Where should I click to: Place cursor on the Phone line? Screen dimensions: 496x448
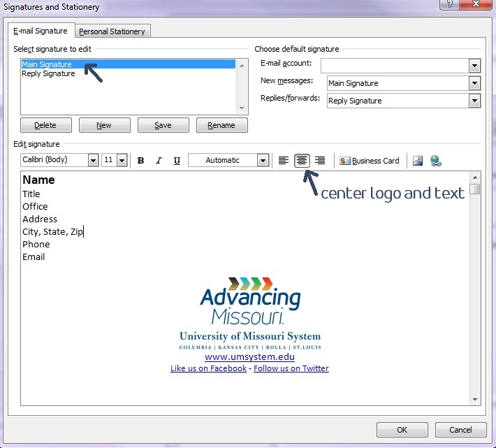pyautogui.click(x=36, y=244)
